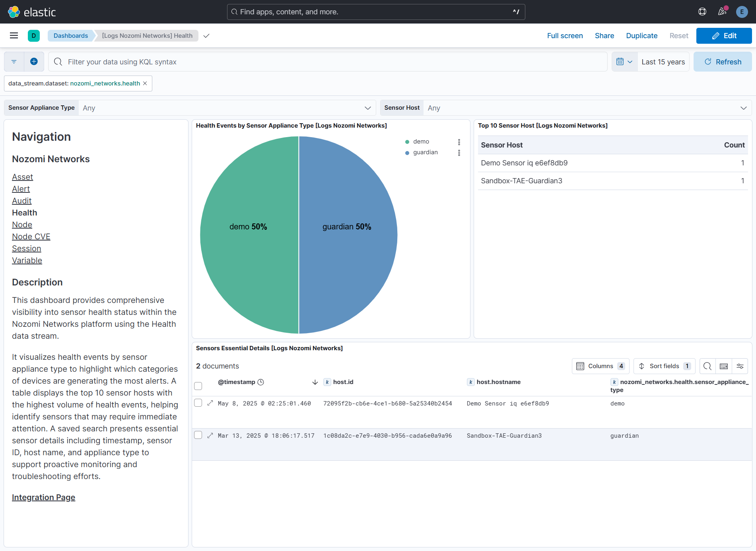Open the filter options menu icon

14,62
